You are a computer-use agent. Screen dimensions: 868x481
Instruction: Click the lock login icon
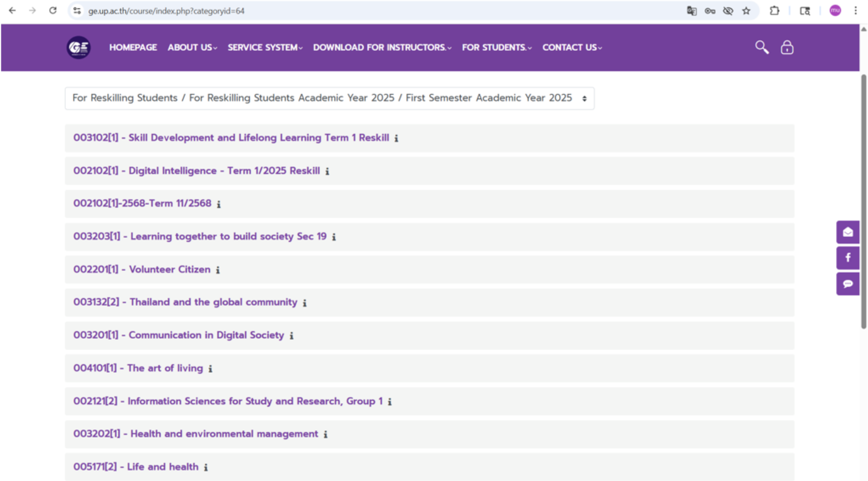786,48
